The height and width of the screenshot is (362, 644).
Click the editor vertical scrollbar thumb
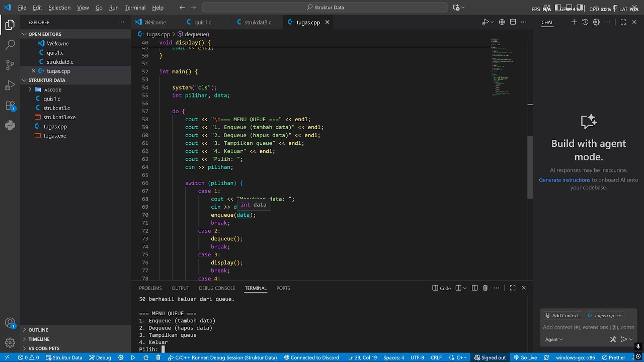(530, 167)
